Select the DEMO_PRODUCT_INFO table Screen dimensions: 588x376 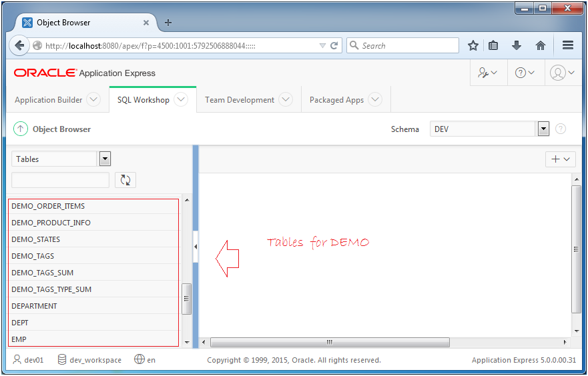coord(93,223)
